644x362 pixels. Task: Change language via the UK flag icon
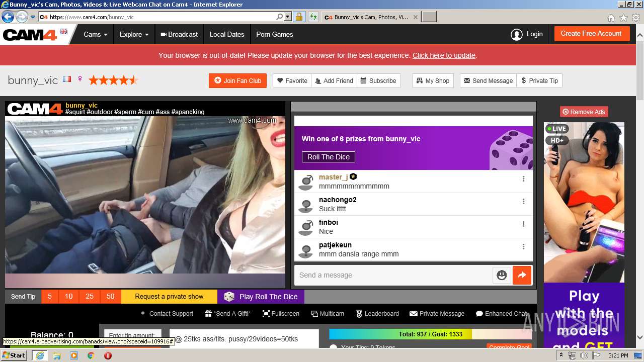(x=63, y=31)
